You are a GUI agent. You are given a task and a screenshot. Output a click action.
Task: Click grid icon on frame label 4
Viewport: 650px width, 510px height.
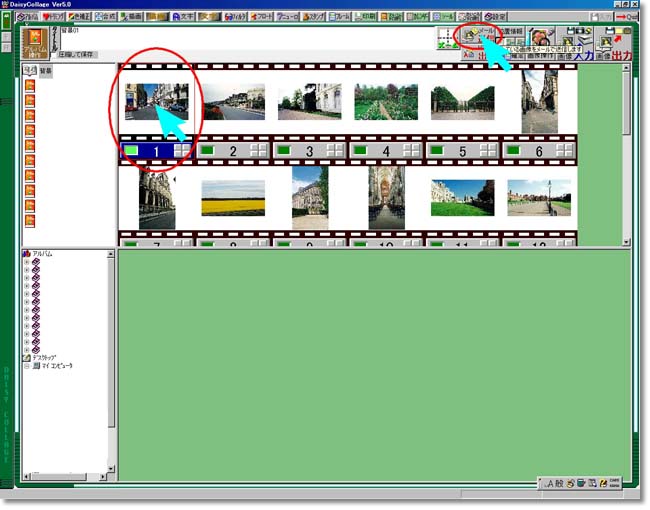[x=412, y=151]
